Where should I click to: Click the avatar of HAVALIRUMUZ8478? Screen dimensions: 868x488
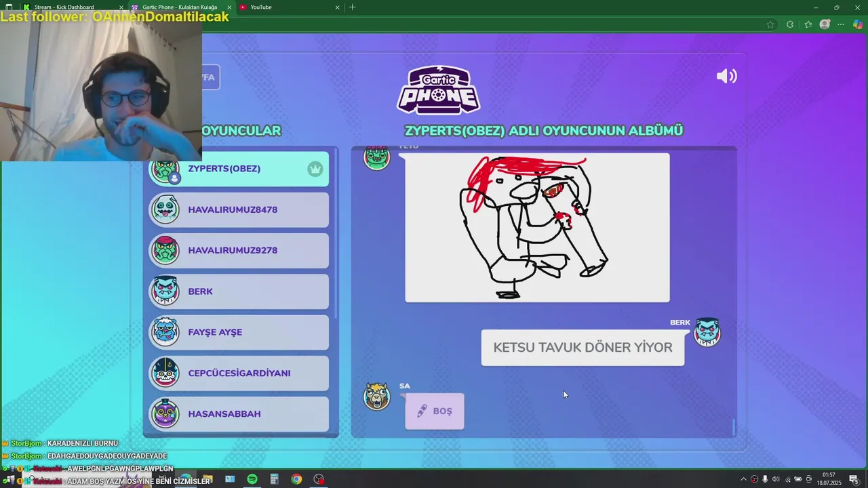tap(165, 209)
